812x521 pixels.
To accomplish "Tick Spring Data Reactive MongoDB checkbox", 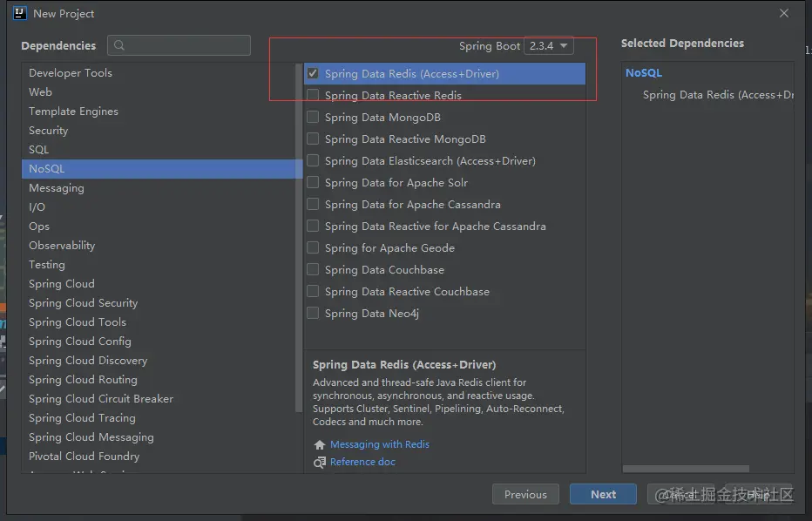I will click(313, 139).
